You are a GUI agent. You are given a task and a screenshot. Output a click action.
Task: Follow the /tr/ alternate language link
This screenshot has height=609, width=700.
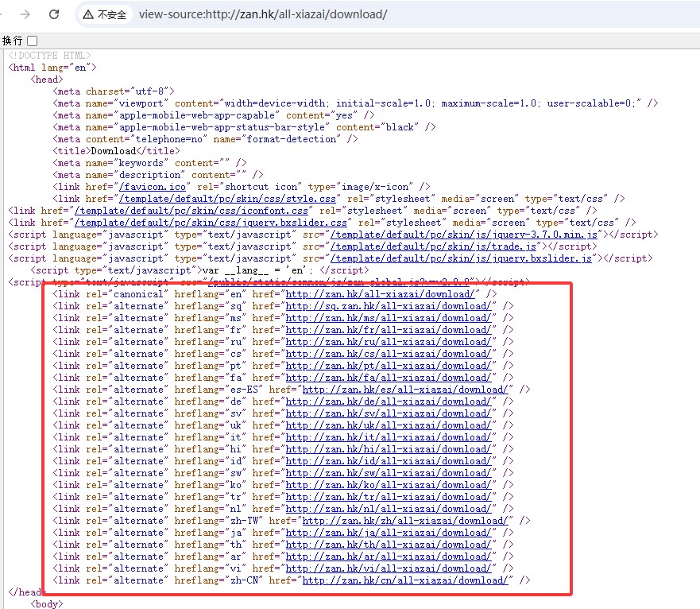[x=389, y=497]
